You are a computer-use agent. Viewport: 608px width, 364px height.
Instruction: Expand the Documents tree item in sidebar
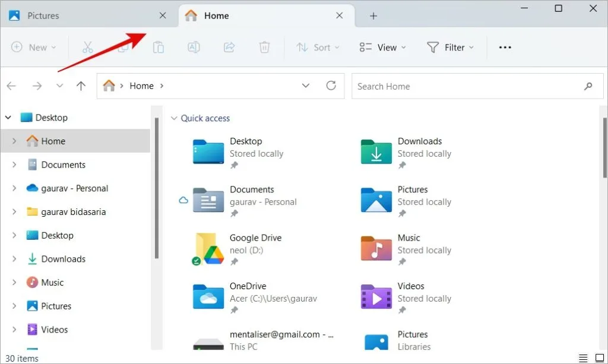(14, 165)
